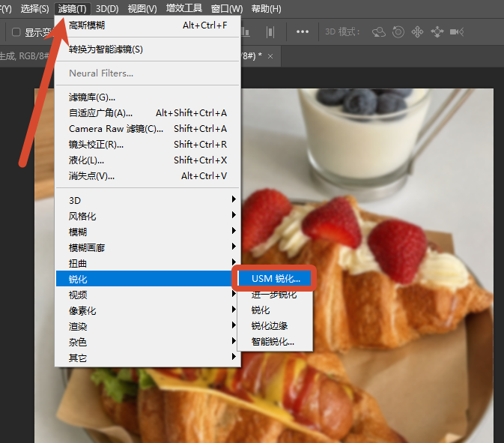The width and height of the screenshot is (504, 443).
Task: Expand the 视频 submenu
Action: (148, 295)
